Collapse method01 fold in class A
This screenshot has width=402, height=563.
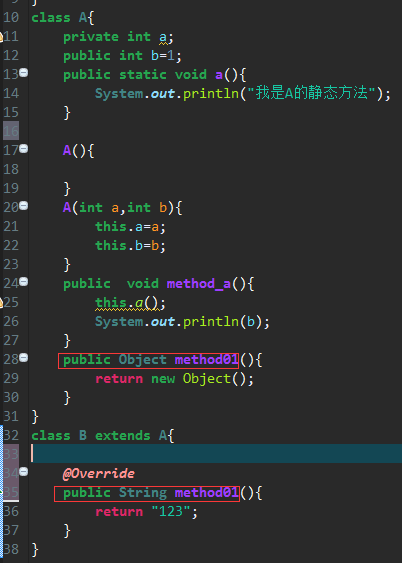(24, 358)
